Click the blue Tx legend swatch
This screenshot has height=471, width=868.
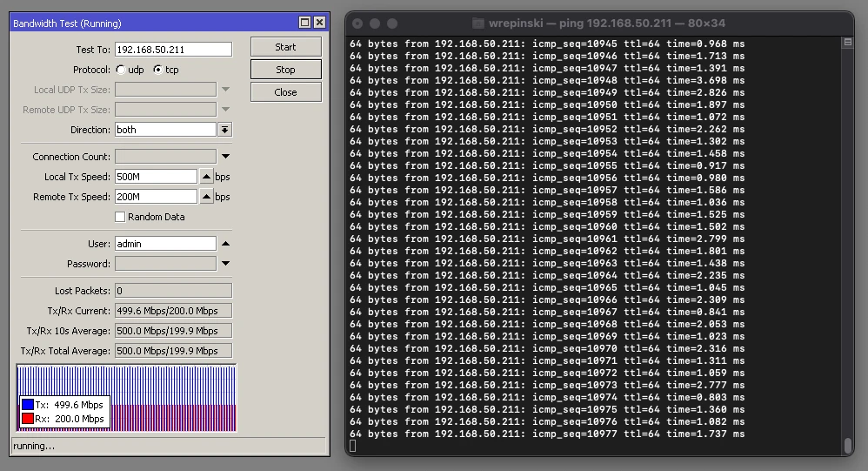tap(29, 405)
